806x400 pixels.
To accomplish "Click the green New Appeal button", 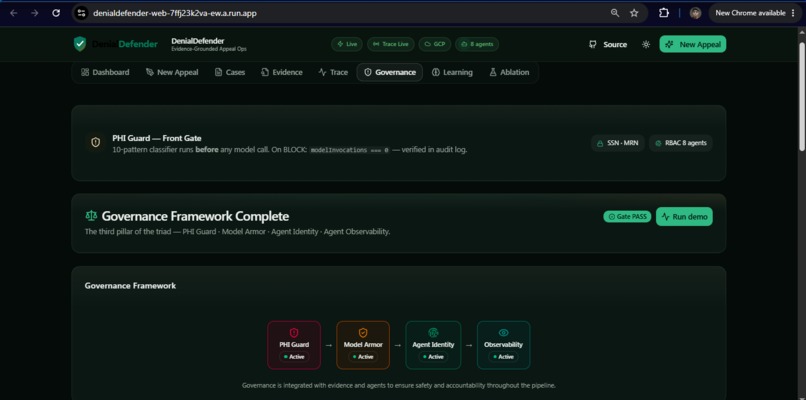I will coord(693,44).
